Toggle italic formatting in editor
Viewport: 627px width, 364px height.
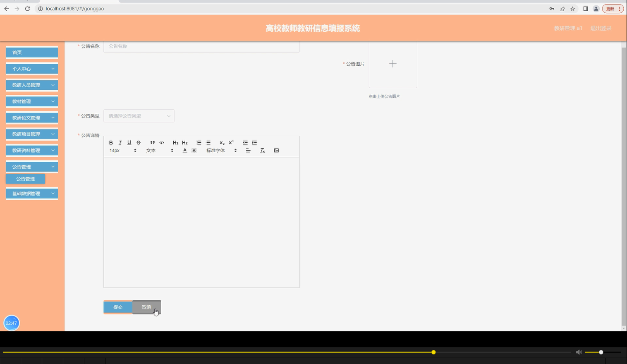(x=120, y=143)
